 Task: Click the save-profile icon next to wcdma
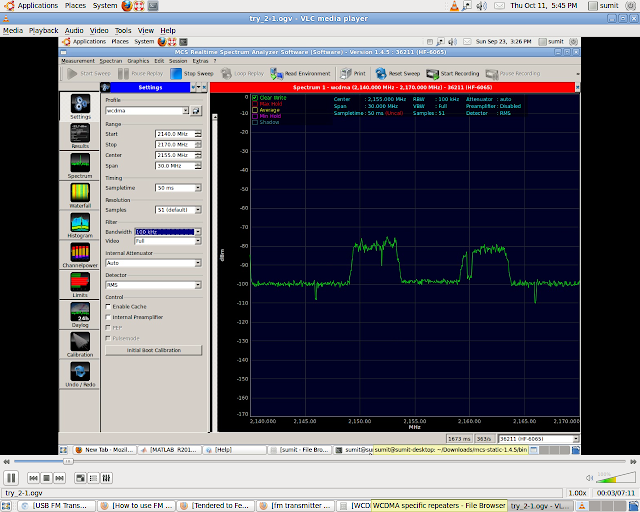pyautogui.click(x=196, y=111)
